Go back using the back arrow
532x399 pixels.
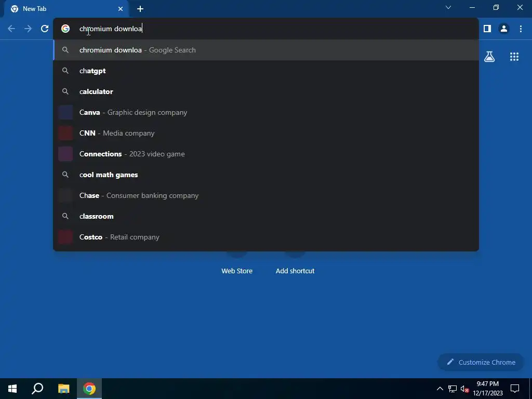tap(11, 29)
